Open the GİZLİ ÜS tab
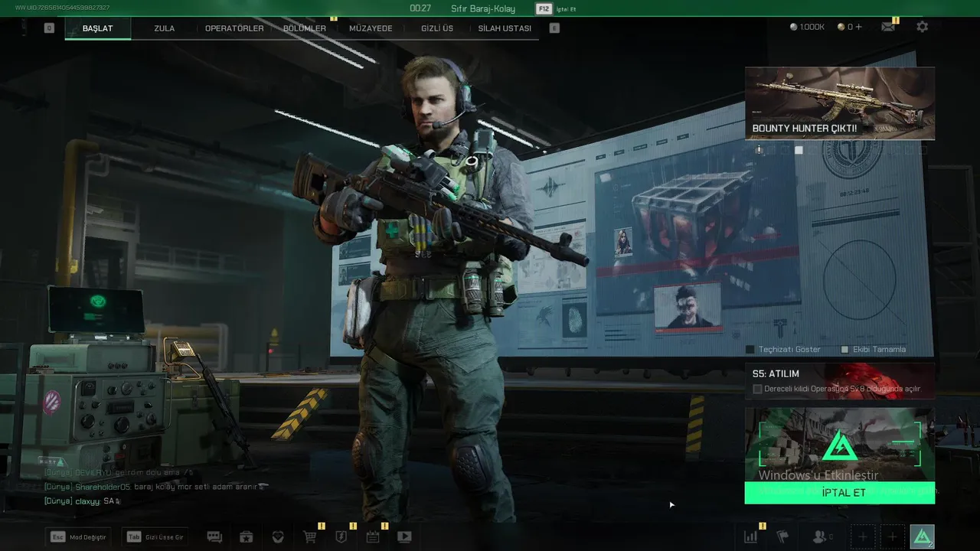980x551 pixels. coord(437,28)
